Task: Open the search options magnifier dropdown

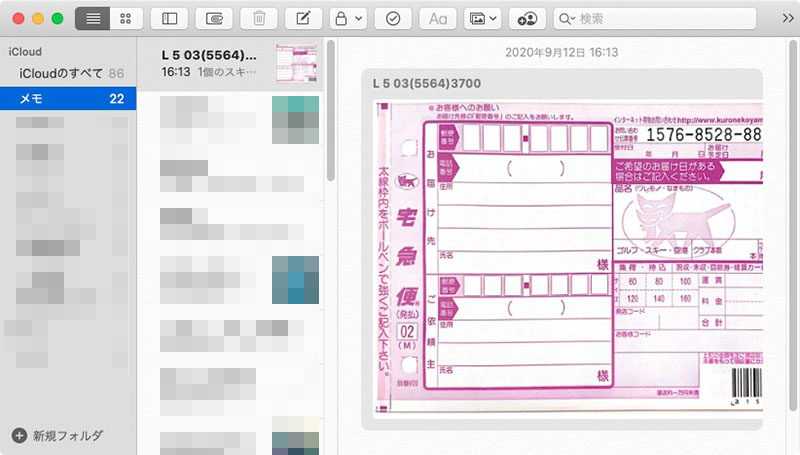Action: 567,19
